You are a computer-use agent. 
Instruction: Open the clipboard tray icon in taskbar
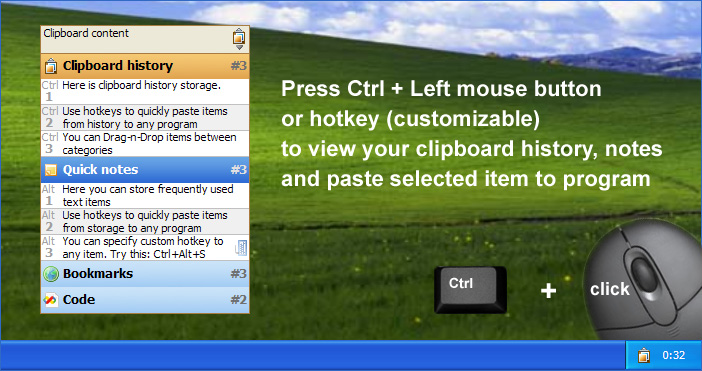pyautogui.click(x=644, y=356)
